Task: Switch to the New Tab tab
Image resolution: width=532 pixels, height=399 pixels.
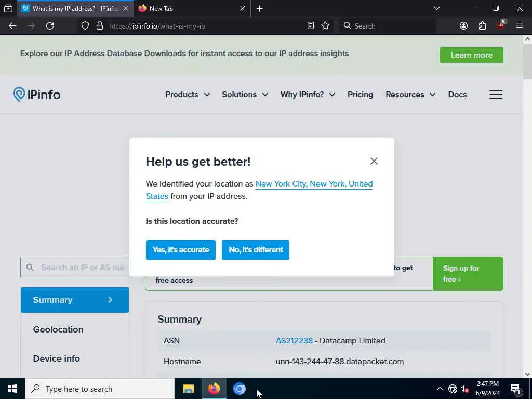Action: pos(192,8)
